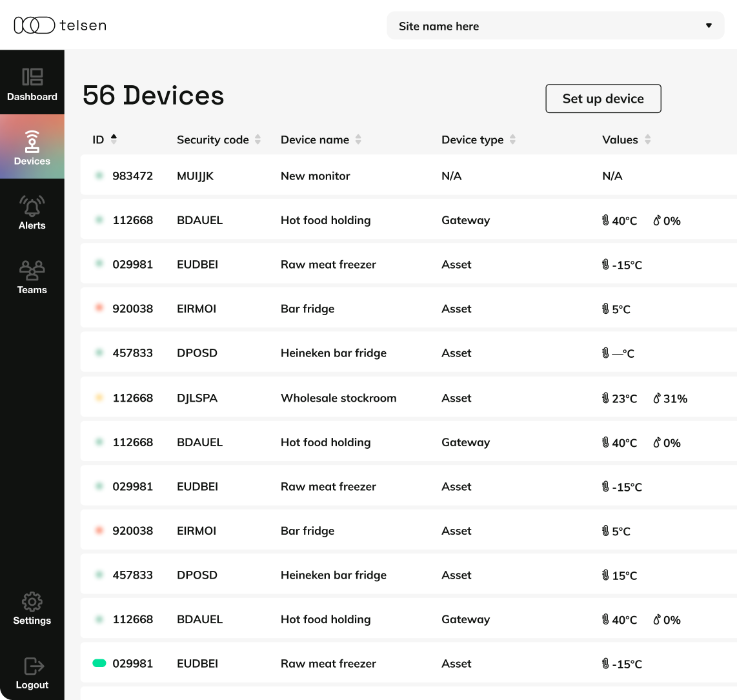The image size is (737, 700).
Task: Toggle the green status indicator for device 029981 EUDBEI
Action: [x=99, y=663]
